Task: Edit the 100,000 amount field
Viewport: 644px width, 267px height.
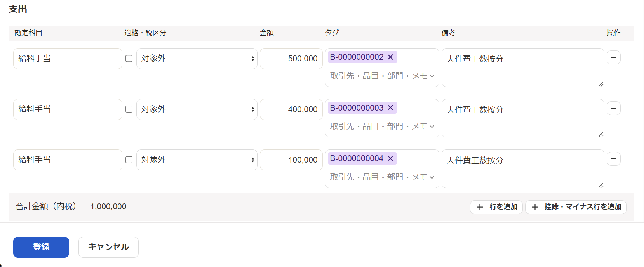Action: (x=291, y=160)
